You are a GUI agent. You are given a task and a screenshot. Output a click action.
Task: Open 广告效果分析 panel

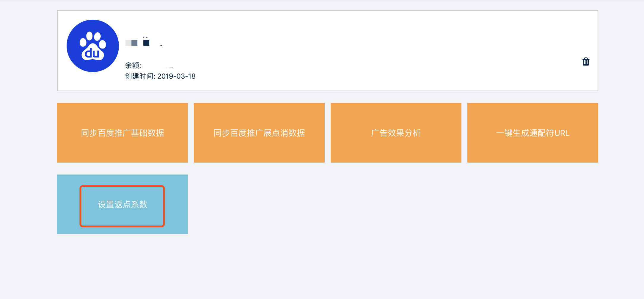click(396, 133)
